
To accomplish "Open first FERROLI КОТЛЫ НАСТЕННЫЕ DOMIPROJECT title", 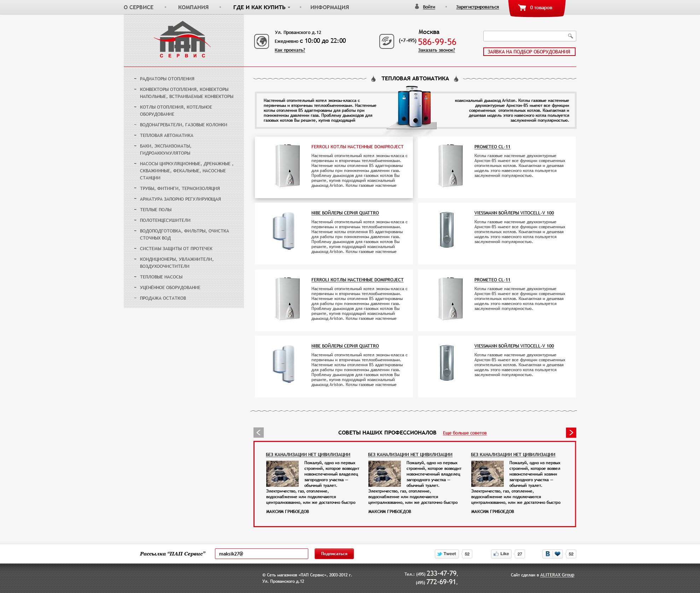I will (x=357, y=146).
